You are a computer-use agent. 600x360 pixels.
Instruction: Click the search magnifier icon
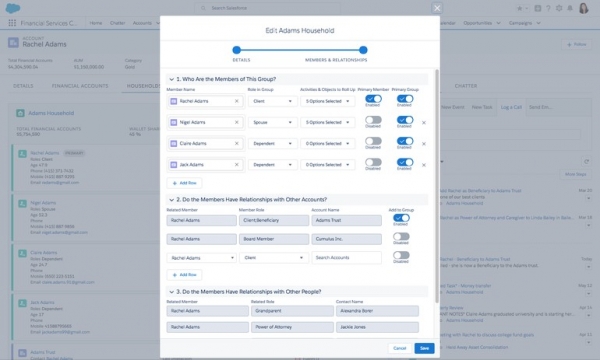coord(204,8)
